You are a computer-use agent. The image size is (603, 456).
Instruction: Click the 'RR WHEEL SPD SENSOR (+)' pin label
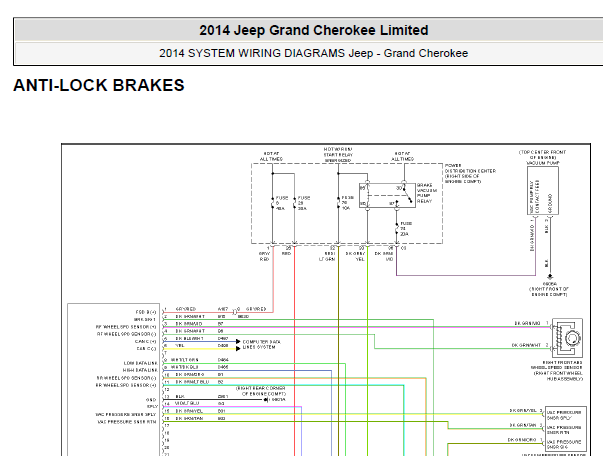pyautogui.click(x=126, y=385)
